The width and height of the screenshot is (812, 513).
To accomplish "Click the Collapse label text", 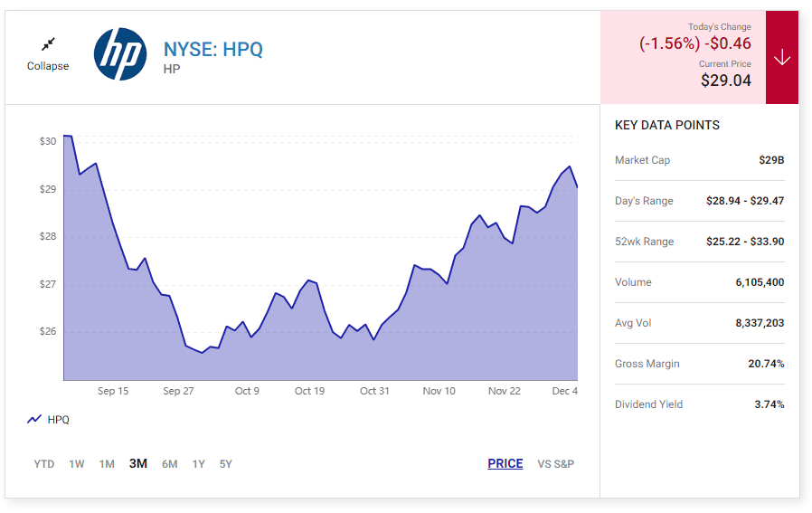I will point(48,66).
